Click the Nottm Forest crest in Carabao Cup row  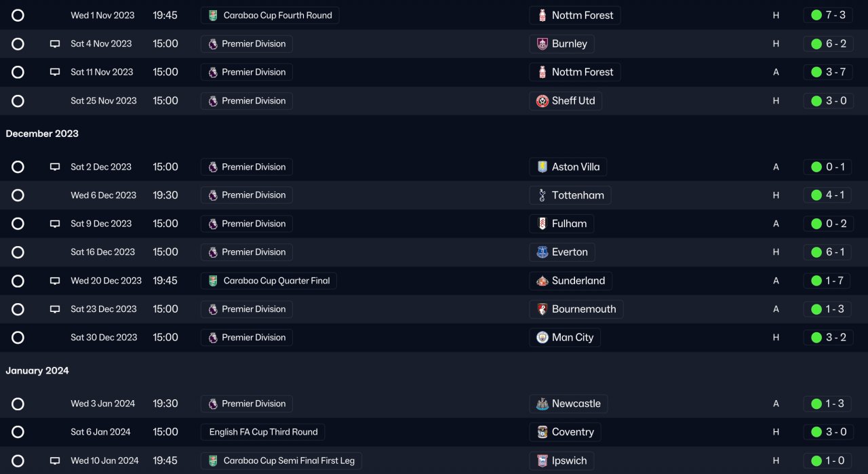pyautogui.click(x=542, y=16)
